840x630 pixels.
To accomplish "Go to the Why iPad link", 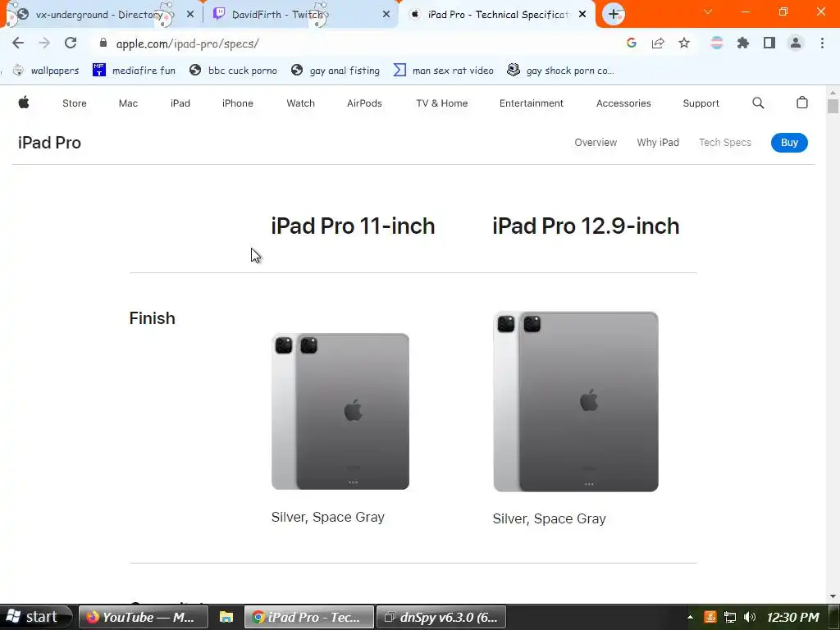I will pos(658,143).
